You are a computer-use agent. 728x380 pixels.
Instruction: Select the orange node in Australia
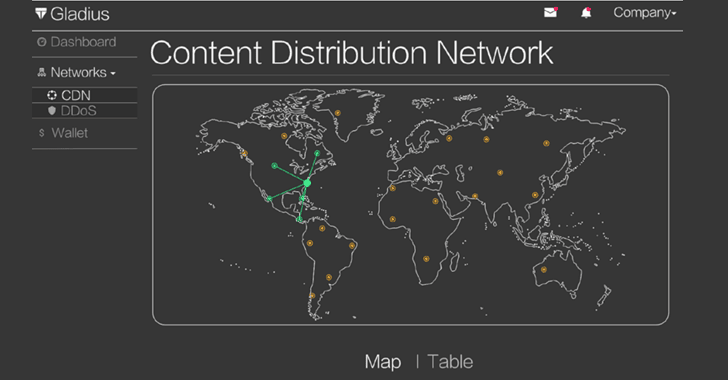[544, 269]
